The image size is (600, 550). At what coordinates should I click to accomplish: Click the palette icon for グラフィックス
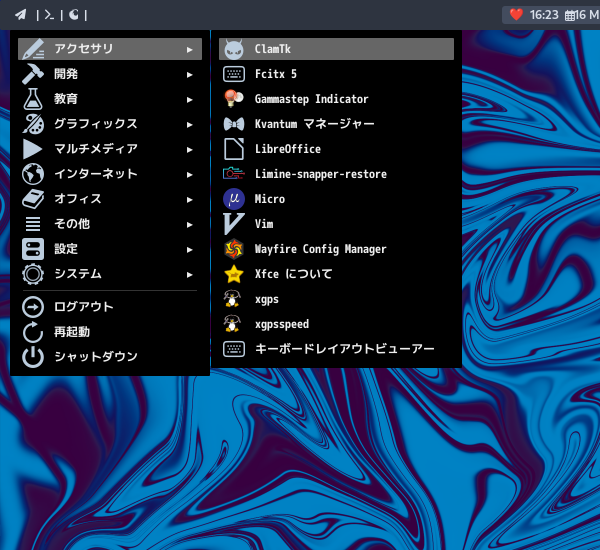33,124
